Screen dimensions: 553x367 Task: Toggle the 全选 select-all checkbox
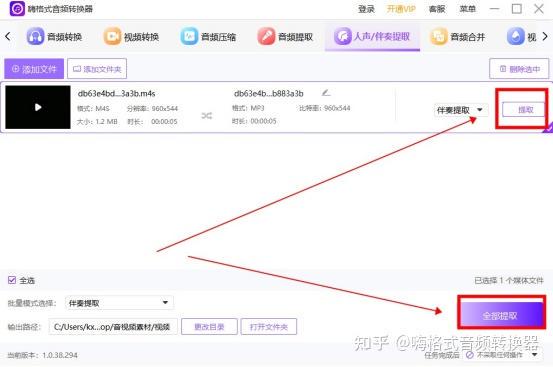click(x=12, y=280)
